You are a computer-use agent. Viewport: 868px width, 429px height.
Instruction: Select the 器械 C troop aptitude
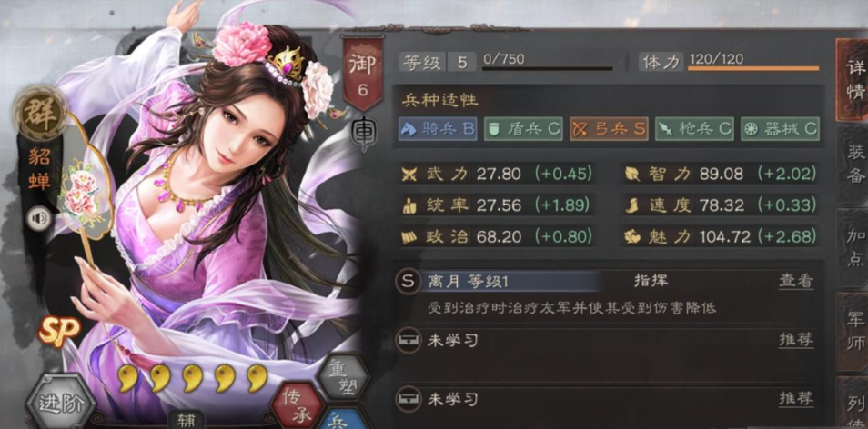tap(780, 129)
